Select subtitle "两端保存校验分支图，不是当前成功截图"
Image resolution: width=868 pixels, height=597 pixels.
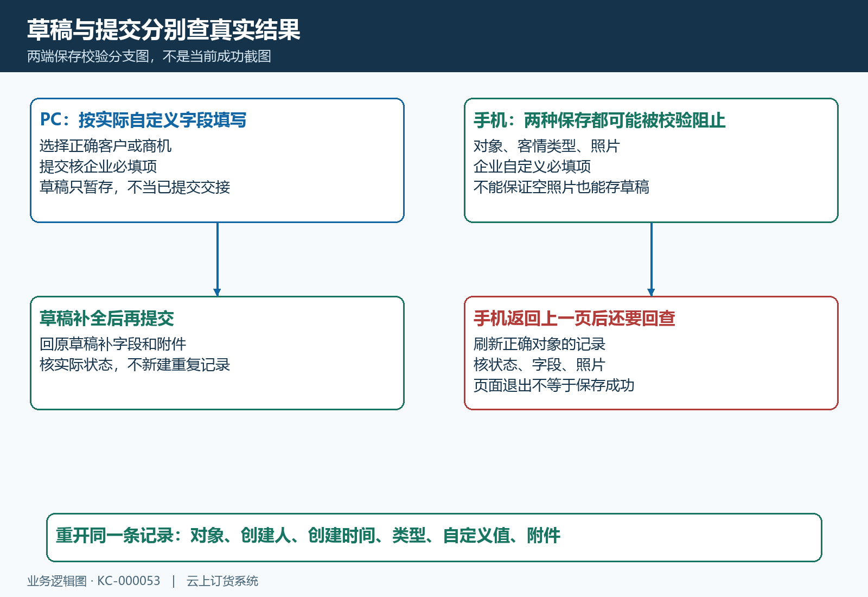[149, 56]
